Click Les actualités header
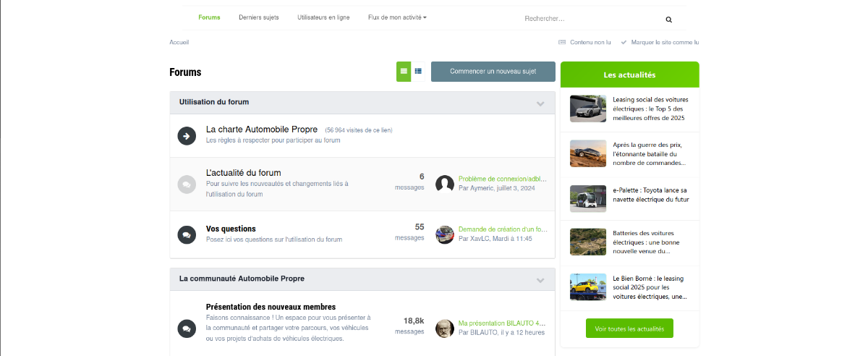Image resolution: width=868 pixels, height=356 pixels. (x=629, y=75)
